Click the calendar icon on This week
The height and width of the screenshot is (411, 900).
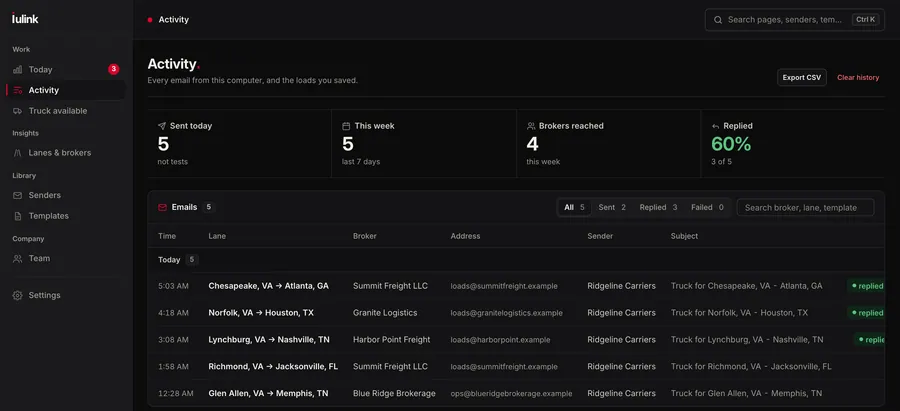pos(346,126)
